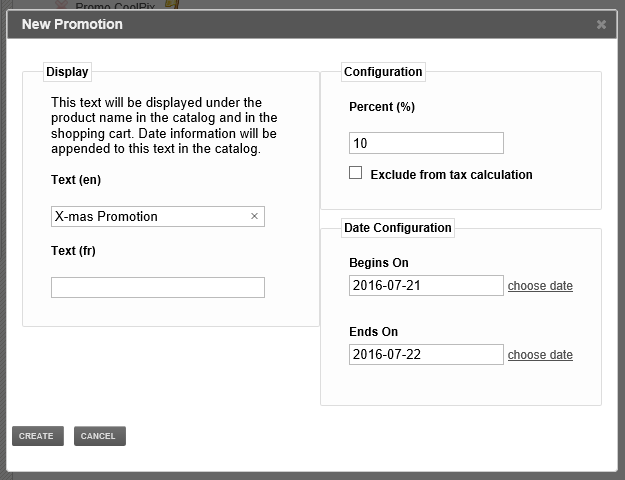Open choose date for Begins On
This screenshot has width=625, height=480.
(x=540, y=286)
